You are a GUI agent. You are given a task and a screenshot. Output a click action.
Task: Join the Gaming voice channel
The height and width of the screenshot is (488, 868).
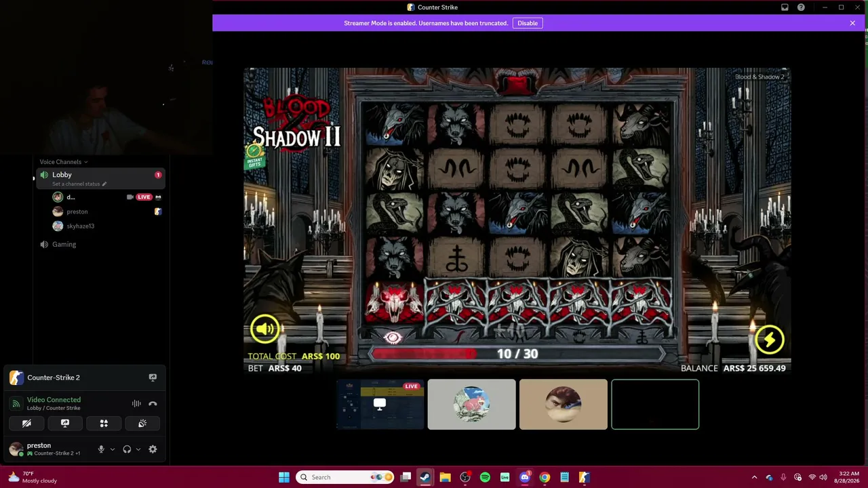(x=64, y=244)
